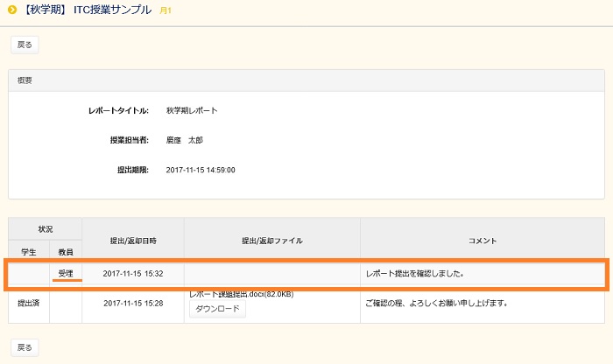Download the submitted report via ダウンロード button
This screenshot has width=613, height=364.
(x=217, y=308)
